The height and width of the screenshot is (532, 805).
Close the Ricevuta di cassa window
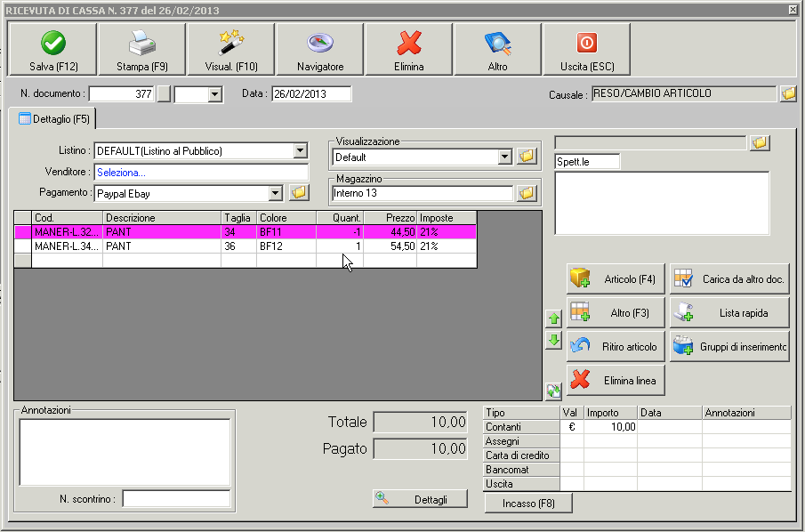[x=793, y=10]
